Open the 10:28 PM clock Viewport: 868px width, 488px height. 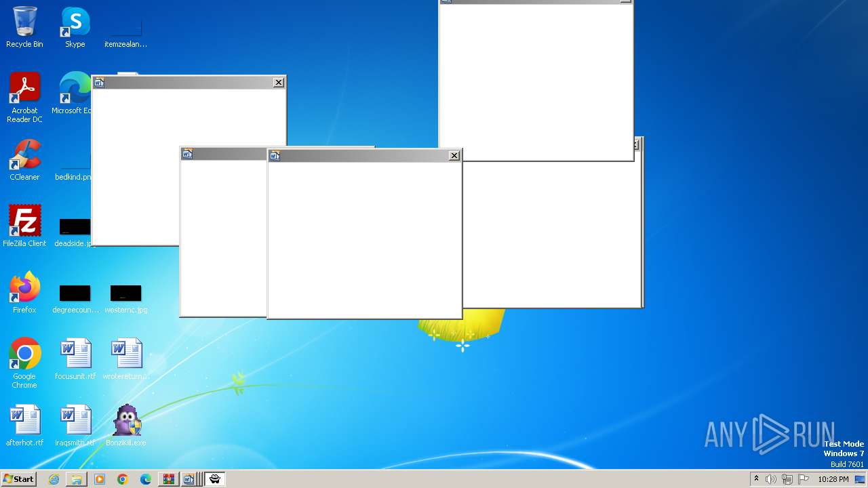(x=833, y=479)
